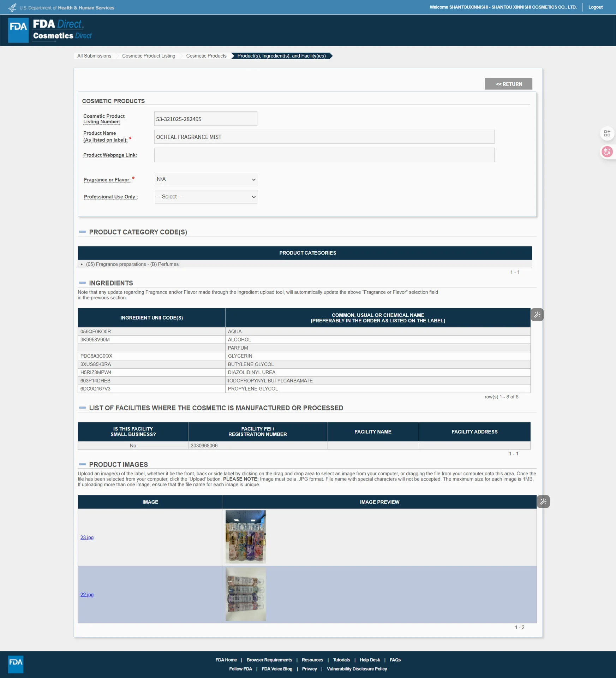616x678 pixels.
Task: Open the FDA Direct Cosmetics Direct logo
Action: point(62,30)
